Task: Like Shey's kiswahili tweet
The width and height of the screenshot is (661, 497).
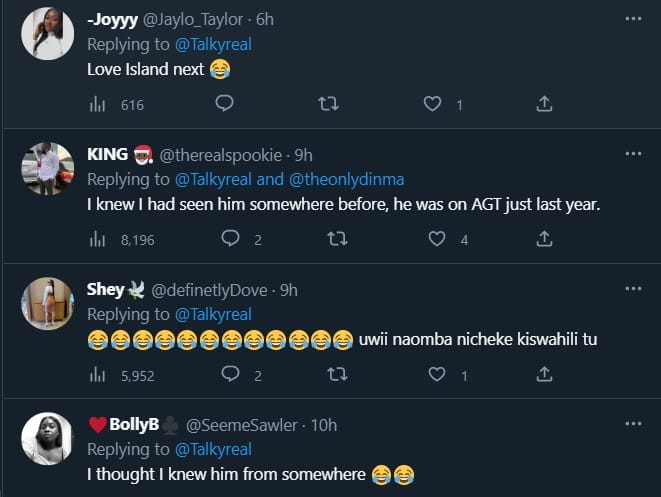Action: 437,374
